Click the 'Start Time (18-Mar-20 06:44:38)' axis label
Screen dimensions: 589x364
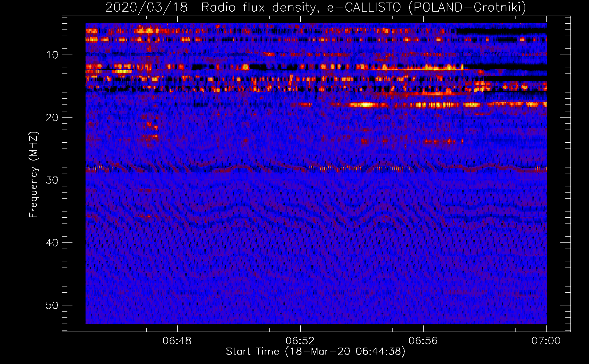[x=316, y=352]
